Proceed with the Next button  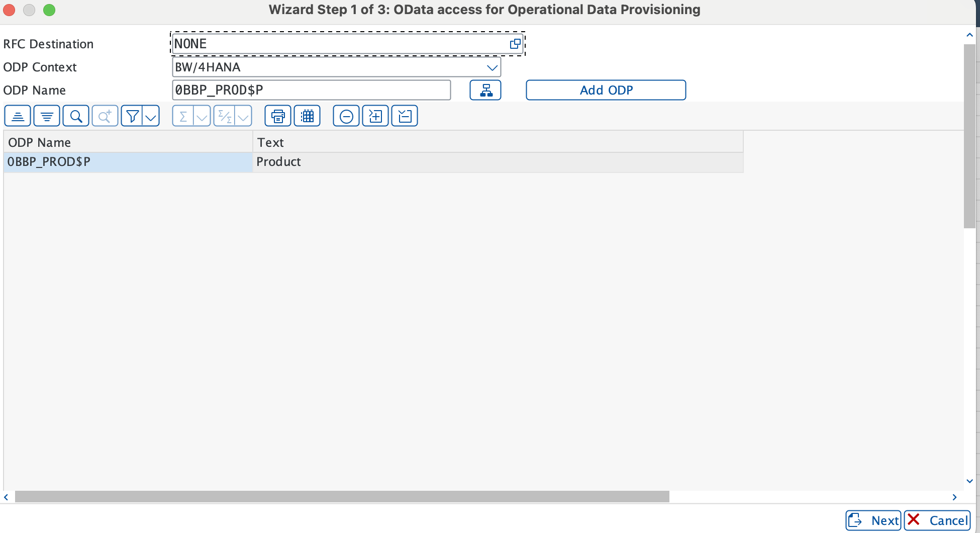(873, 520)
